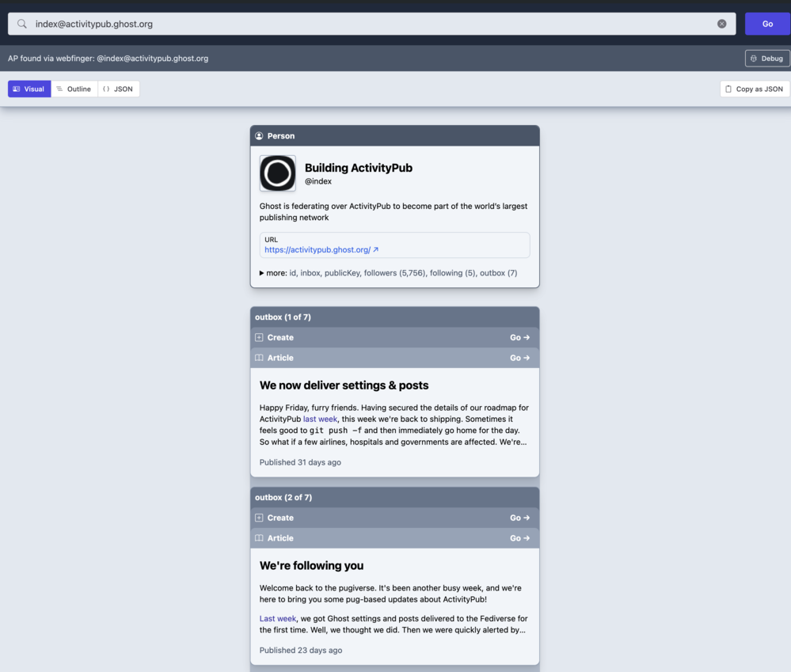
Task: Click the Person icon in card header
Action: (x=259, y=136)
